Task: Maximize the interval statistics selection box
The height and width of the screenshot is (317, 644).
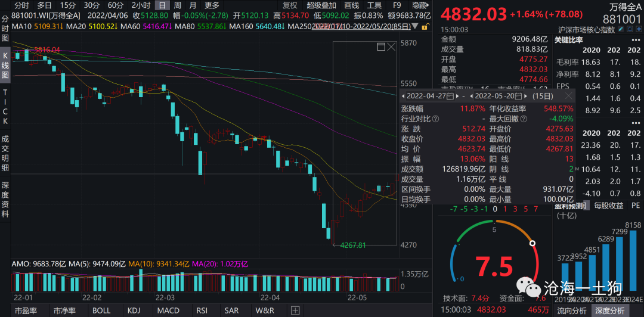Action: [x=380, y=47]
